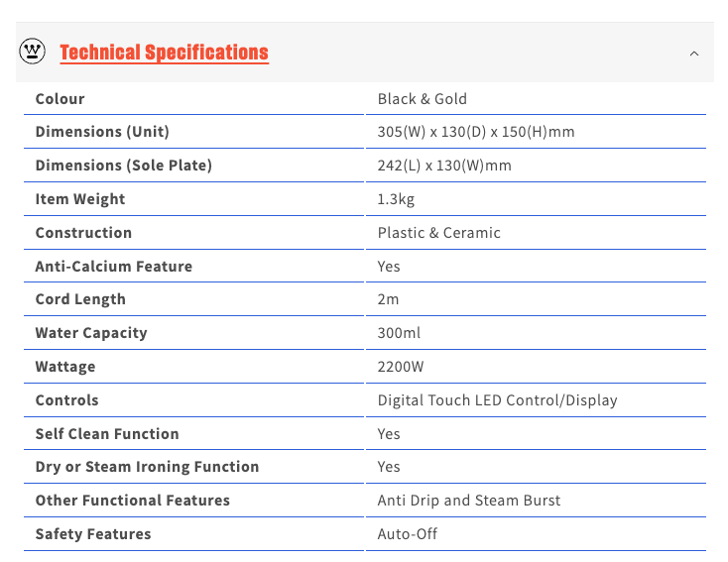Click the Technical Specifications heading link
Screen dimensions: 728x562
point(164,53)
